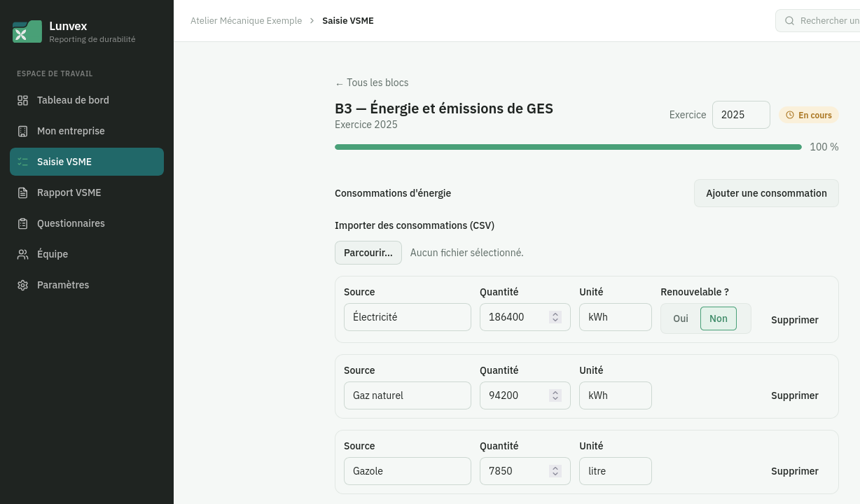Set Électricité renewable to Oui

(x=681, y=318)
